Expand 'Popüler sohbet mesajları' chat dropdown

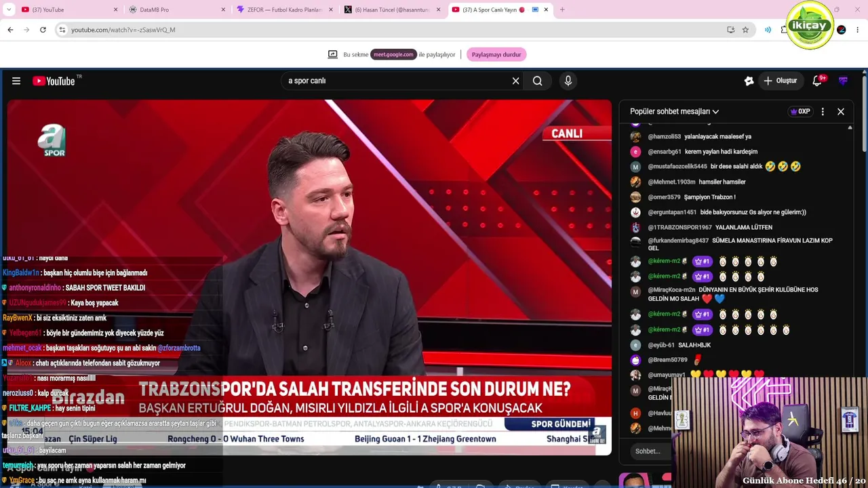pyautogui.click(x=674, y=111)
